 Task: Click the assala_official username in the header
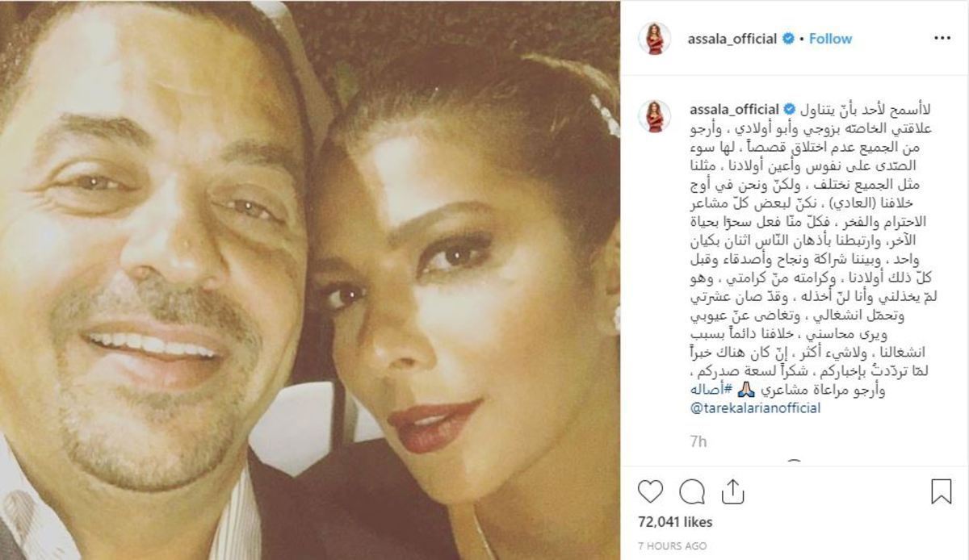tap(732, 39)
